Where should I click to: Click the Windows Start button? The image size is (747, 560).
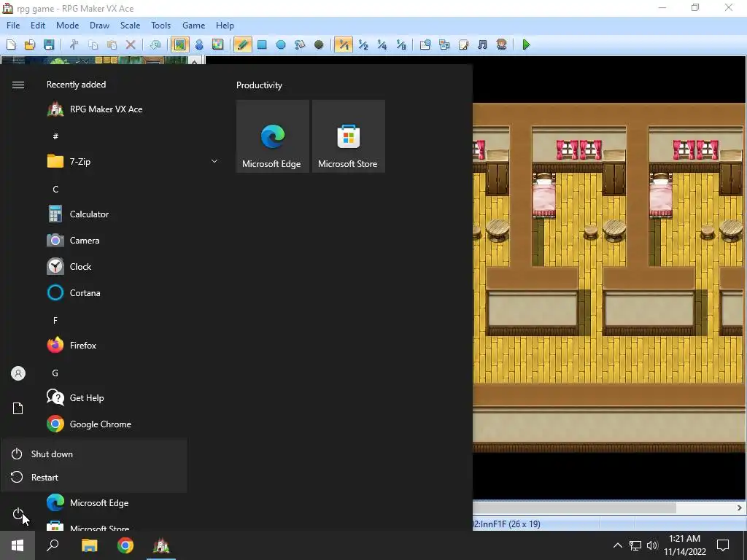pyautogui.click(x=18, y=545)
